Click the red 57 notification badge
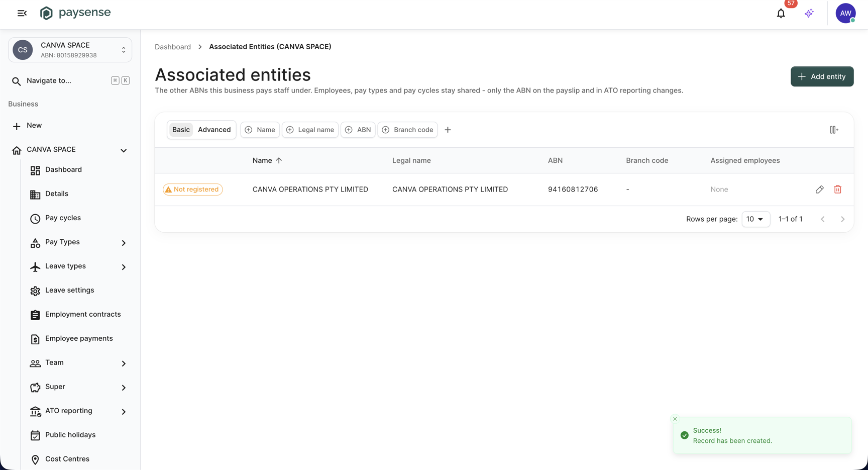The height and width of the screenshot is (470, 868). coord(791,4)
